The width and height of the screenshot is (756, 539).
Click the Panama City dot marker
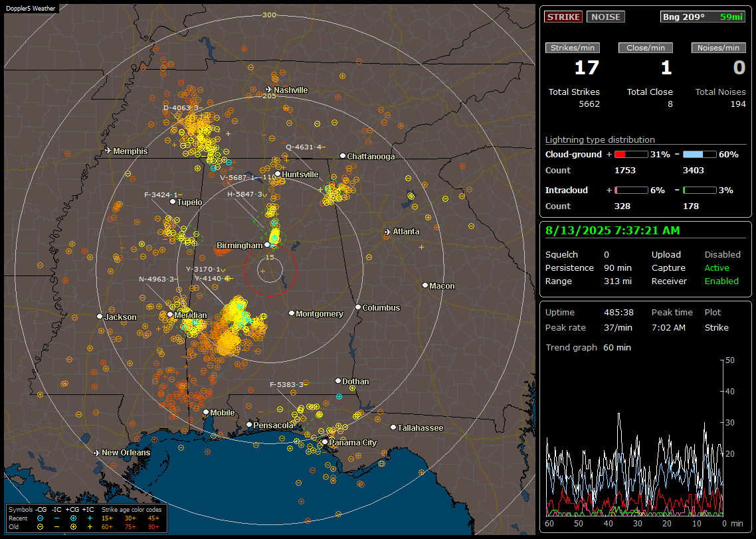click(325, 441)
